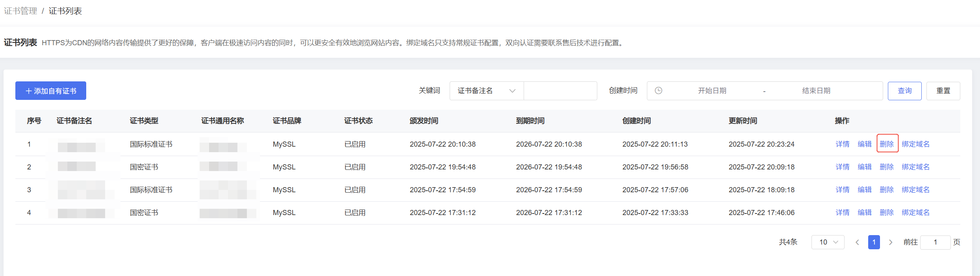The width and height of the screenshot is (980, 276).
Task: Go to previous page with left chevron
Action: (x=857, y=242)
